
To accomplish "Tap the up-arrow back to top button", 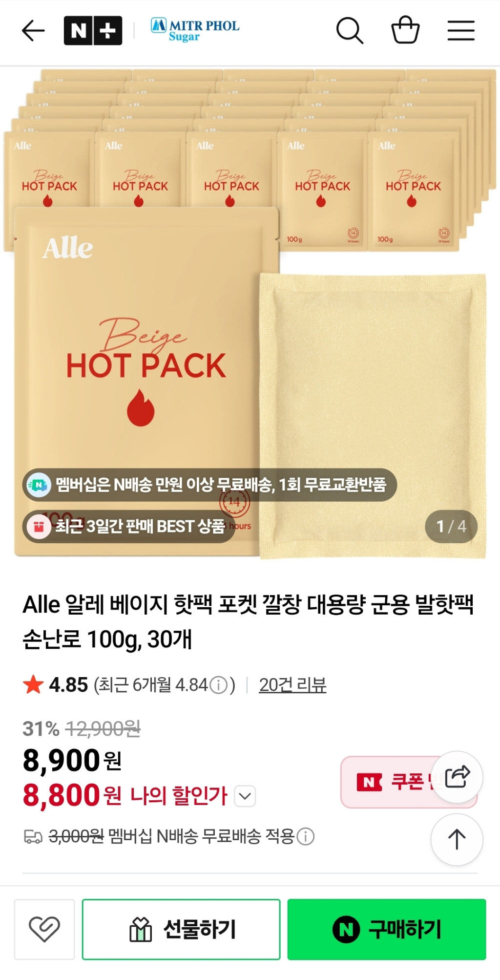I will [x=457, y=839].
